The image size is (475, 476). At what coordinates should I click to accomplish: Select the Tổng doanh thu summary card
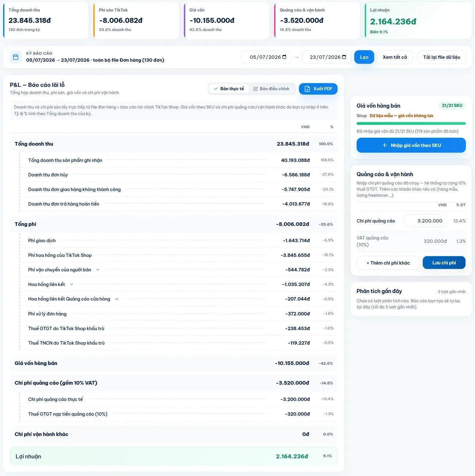[46, 20]
